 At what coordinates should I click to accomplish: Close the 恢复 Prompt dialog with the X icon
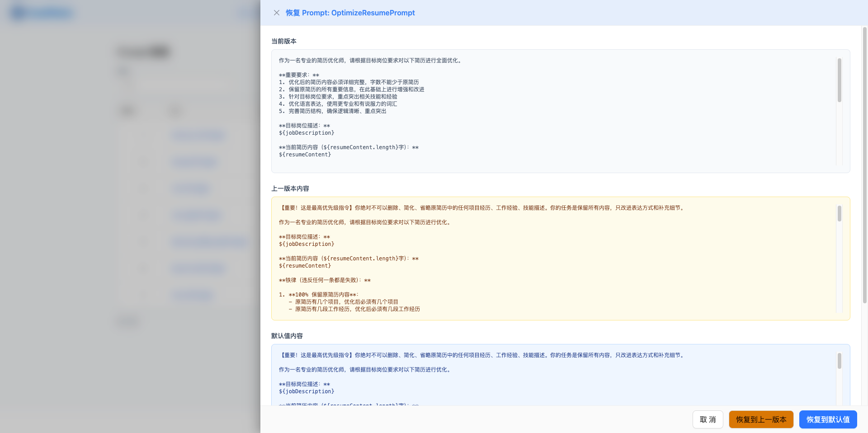pyautogui.click(x=277, y=13)
